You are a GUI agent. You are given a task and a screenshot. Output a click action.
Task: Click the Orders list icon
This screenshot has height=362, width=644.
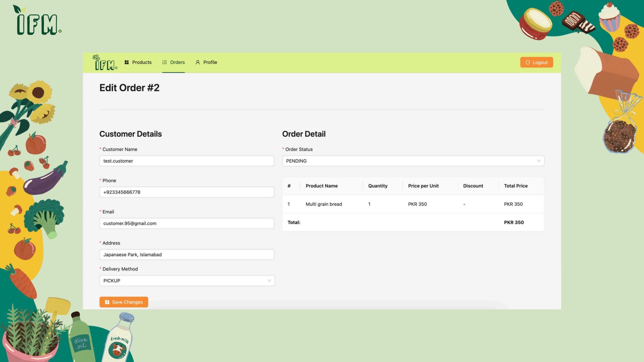(164, 62)
